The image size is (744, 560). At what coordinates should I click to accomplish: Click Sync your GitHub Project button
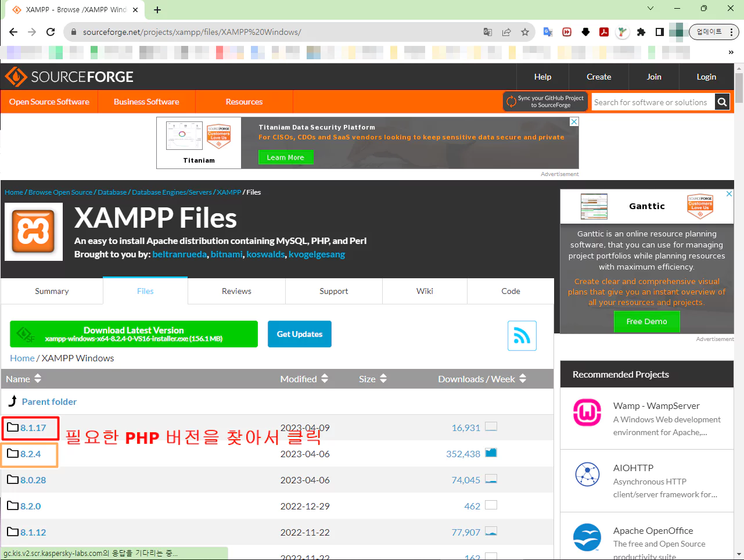[545, 102]
